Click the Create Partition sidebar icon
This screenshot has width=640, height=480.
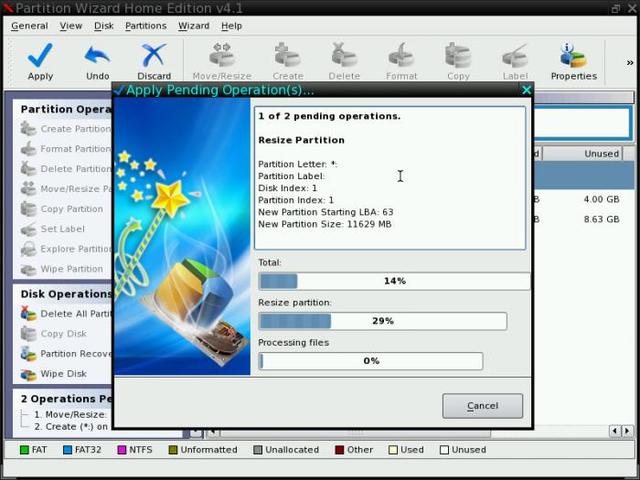pyautogui.click(x=29, y=129)
